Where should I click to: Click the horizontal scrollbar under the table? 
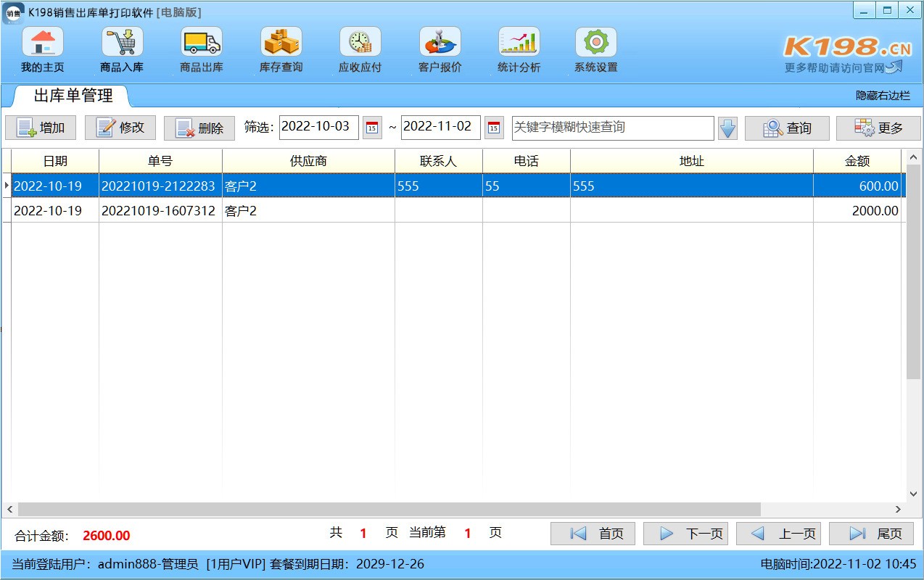(x=389, y=510)
